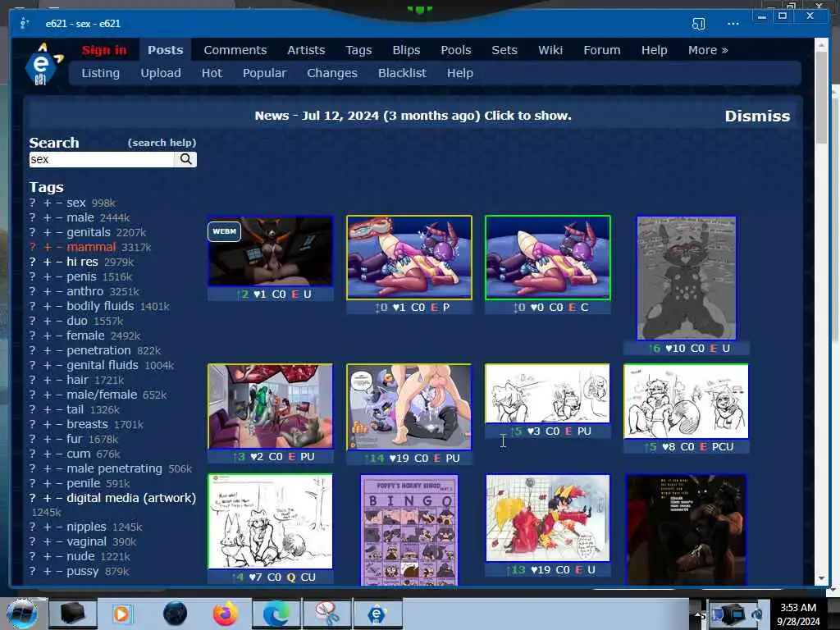Open wiki question mark for fur tag
Screen dimensions: 840x630
(x=33, y=439)
